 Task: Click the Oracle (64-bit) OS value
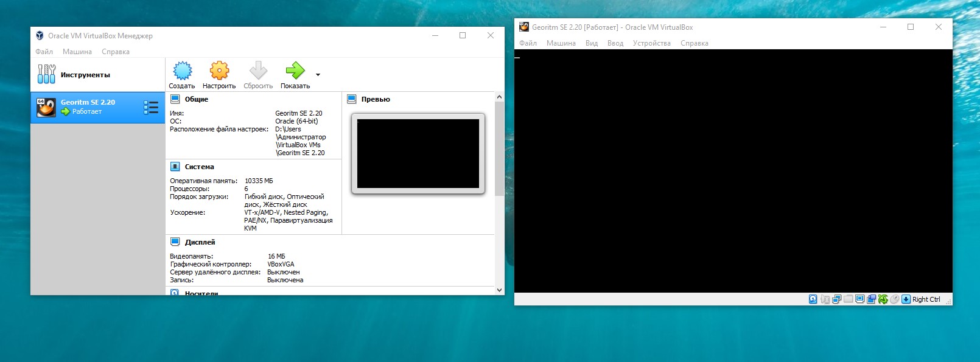296,121
